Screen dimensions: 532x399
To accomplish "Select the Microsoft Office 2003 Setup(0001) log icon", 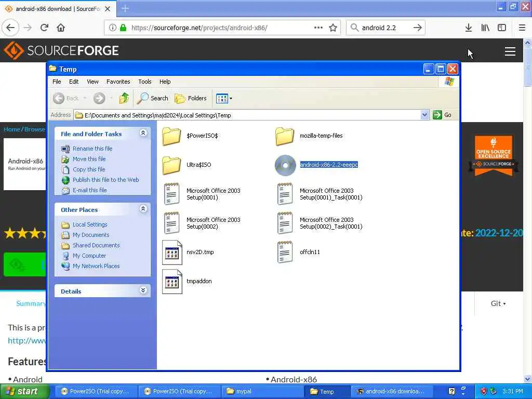I will pyautogui.click(x=171, y=194).
